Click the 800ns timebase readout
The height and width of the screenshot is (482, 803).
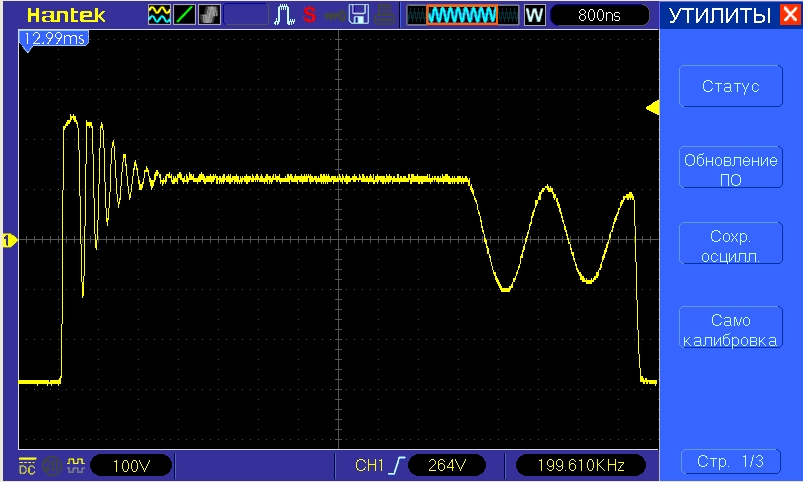[598, 16]
